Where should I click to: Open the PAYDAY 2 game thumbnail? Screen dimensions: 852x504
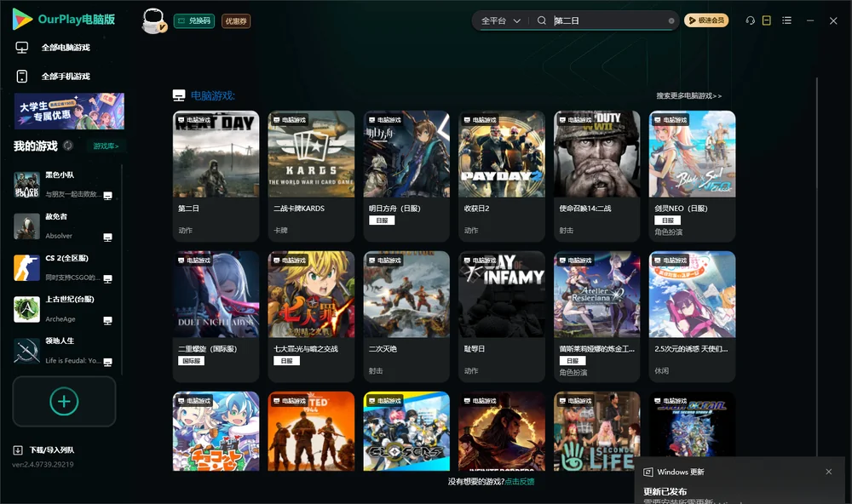point(502,154)
